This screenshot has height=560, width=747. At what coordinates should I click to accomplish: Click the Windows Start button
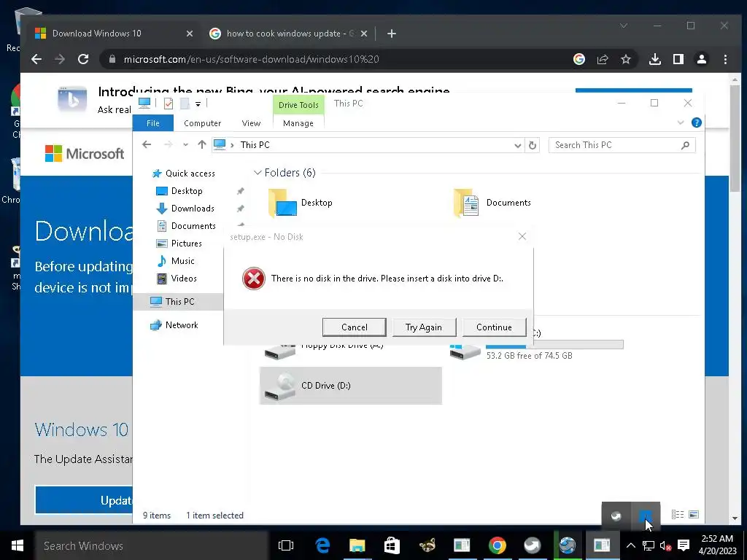pos(18,545)
